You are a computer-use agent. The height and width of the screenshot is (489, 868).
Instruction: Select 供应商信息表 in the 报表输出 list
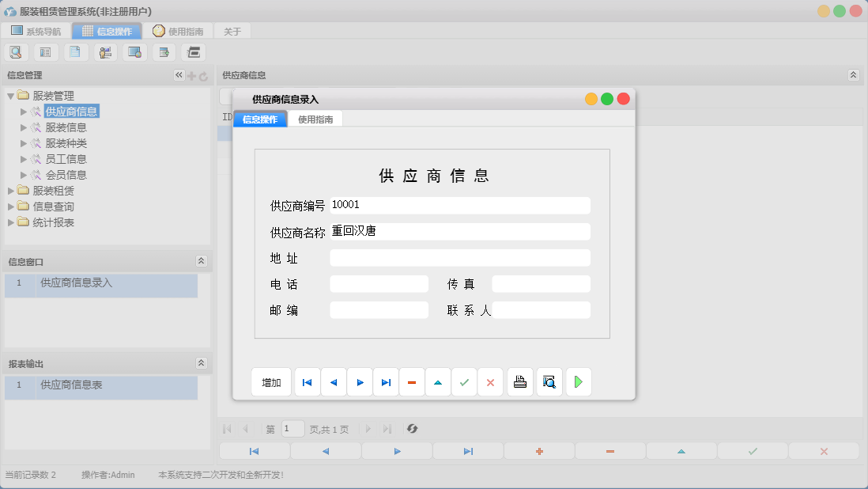click(x=71, y=385)
